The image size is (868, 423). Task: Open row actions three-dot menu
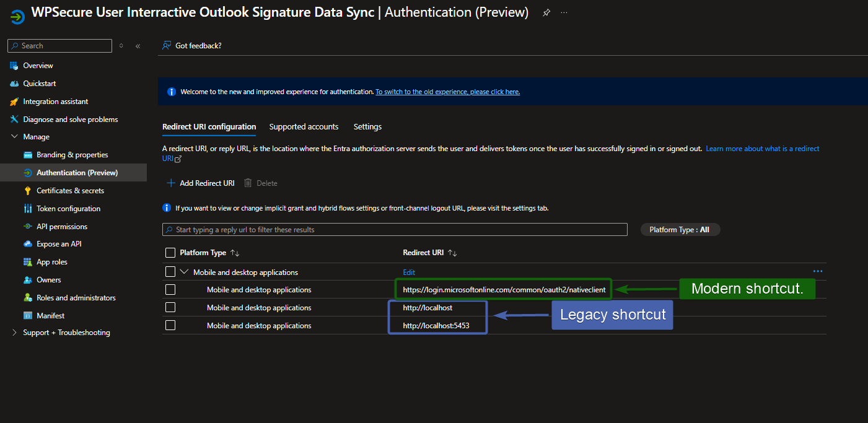(x=817, y=271)
